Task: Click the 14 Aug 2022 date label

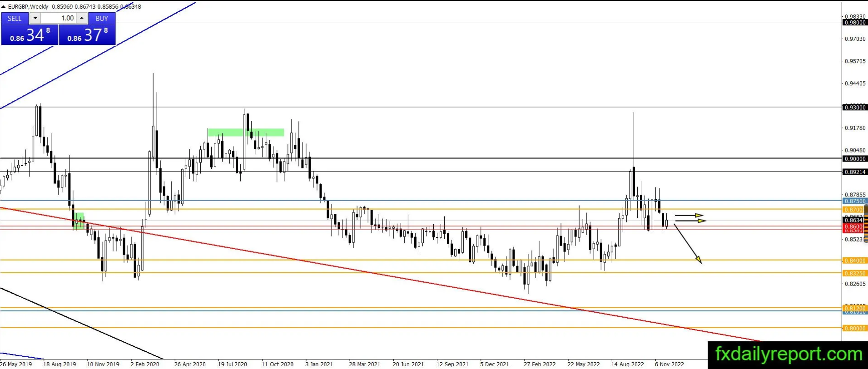Action: coord(628,364)
